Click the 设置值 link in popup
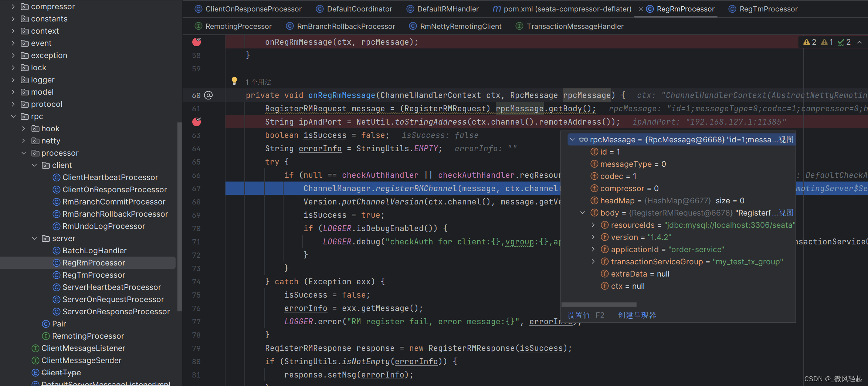 pyautogui.click(x=579, y=315)
